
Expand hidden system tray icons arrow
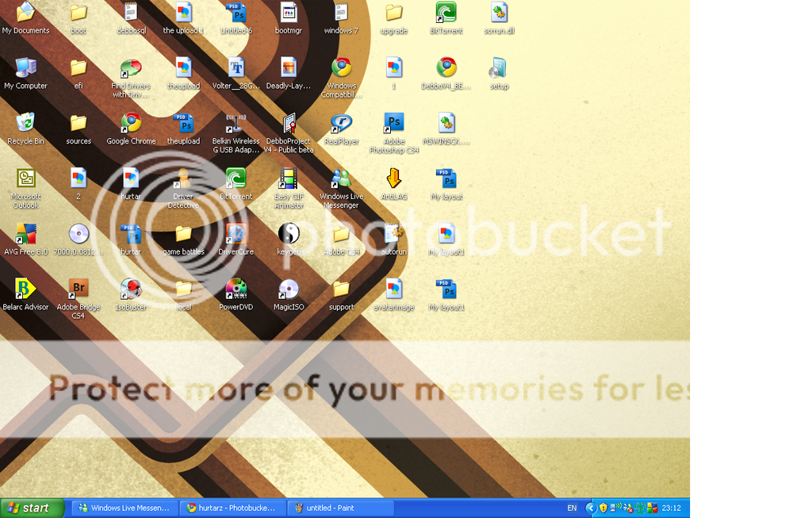point(590,508)
